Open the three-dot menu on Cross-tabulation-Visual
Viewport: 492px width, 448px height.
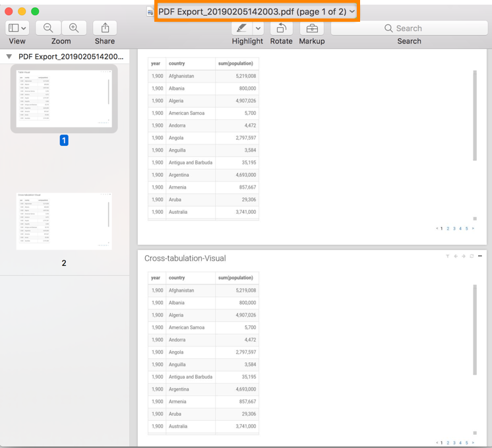click(480, 256)
